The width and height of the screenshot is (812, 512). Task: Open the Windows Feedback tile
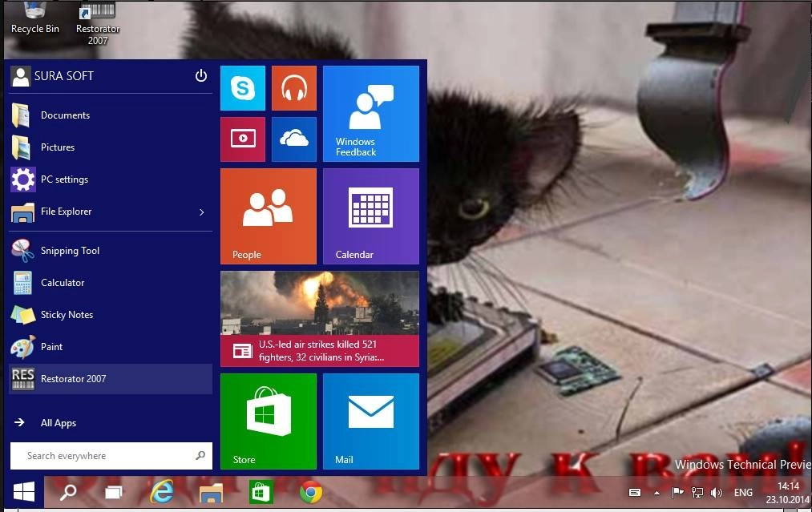click(x=371, y=113)
